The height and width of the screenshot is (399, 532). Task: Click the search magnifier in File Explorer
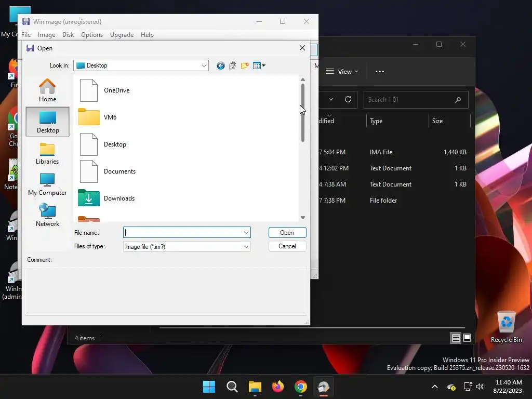click(x=458, y=100)
